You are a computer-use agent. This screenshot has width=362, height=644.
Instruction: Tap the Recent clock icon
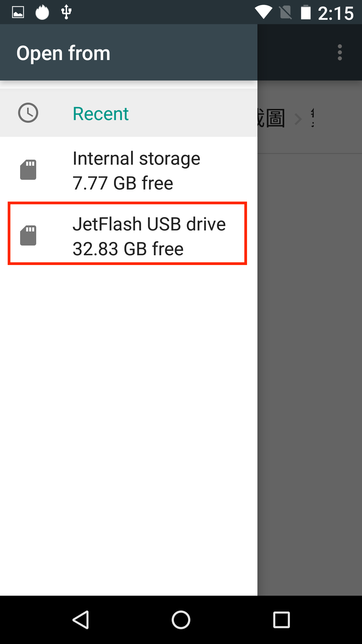pos(28,113)
